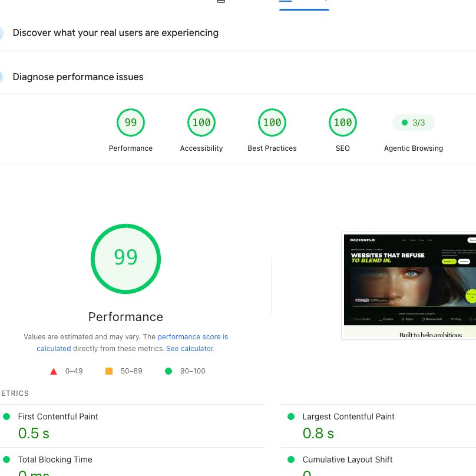Open the See calculator link
The image size is (476, 476).
(190, 349)
